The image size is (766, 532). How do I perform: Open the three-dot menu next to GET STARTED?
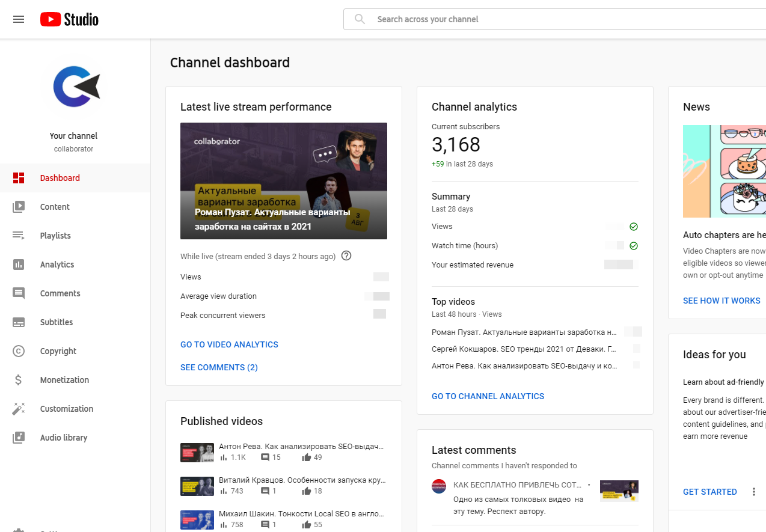[754, 491]
